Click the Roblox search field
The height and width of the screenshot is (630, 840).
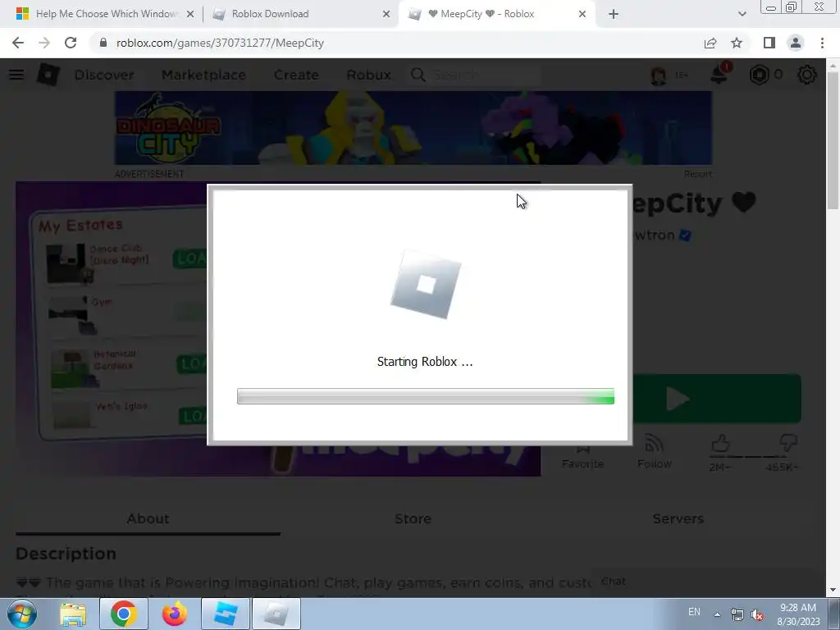[475, 75]
